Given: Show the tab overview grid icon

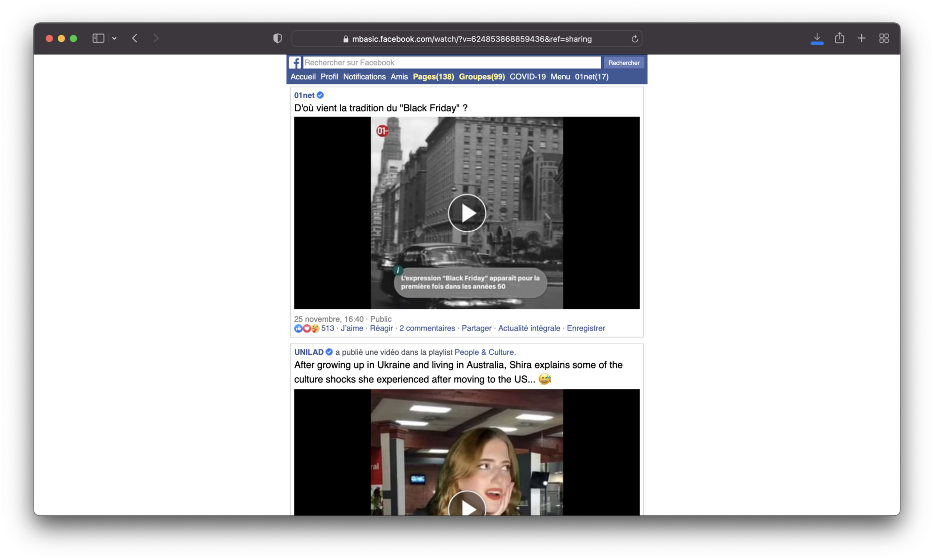Looking at the screenshot, I should point(884,38).
